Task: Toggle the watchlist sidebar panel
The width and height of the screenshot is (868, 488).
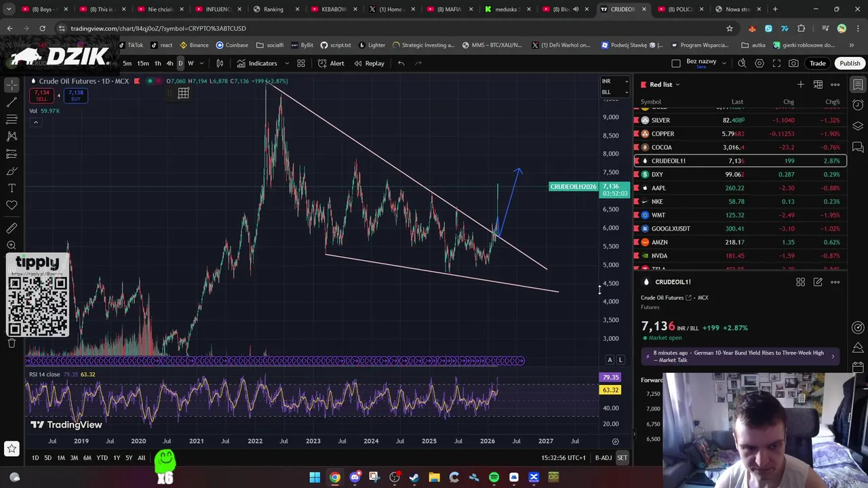Action: 858,85
